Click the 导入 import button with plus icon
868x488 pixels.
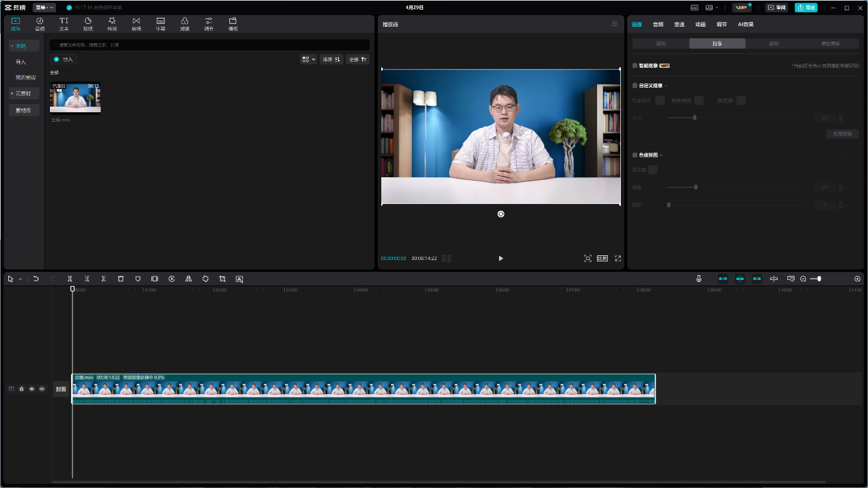coord(64,60)
